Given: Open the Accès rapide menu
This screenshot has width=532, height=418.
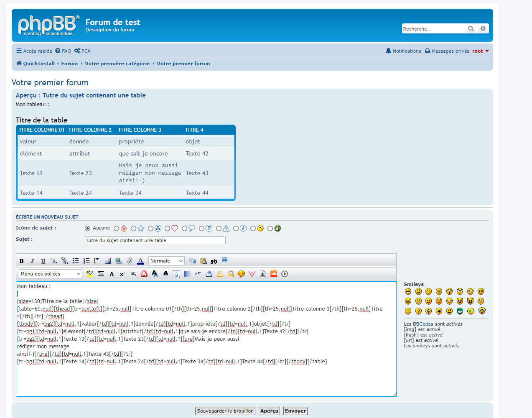Looking at the screenshot, I should [x=34, y=51].
